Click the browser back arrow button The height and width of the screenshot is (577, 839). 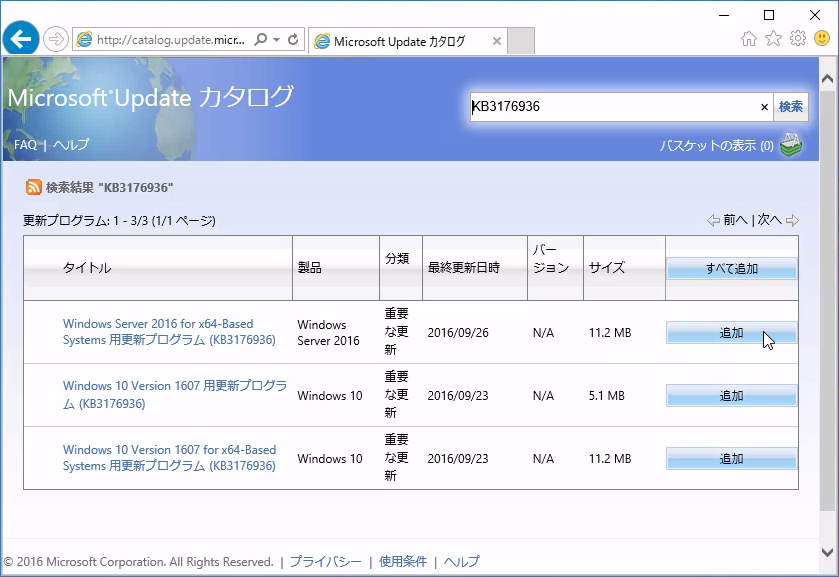21,39
